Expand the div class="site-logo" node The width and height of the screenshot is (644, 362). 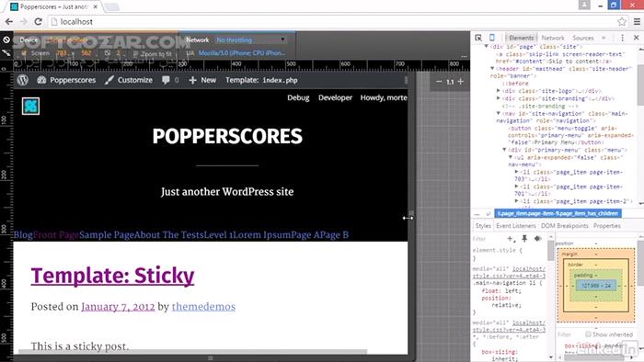pos(499,91)
